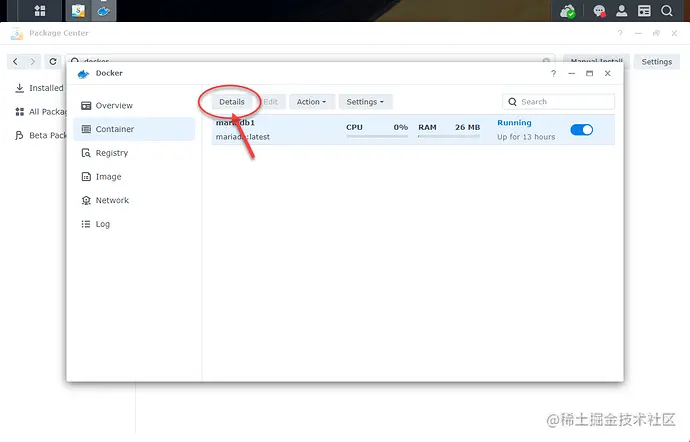
Task: Open notifications chat bubble icon
Action: tap(599, 11)
